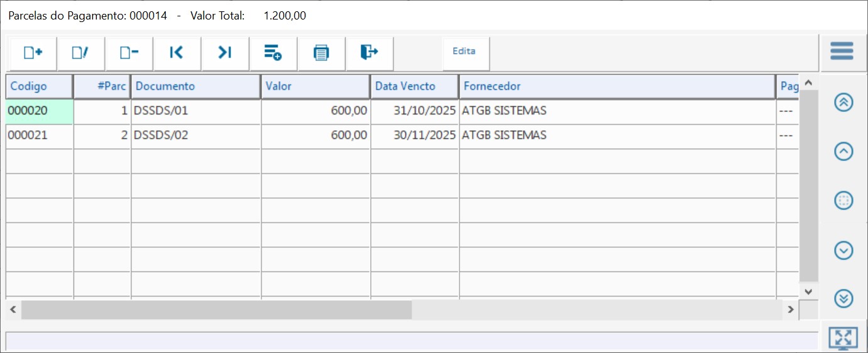Select row with code 000021

39,135
